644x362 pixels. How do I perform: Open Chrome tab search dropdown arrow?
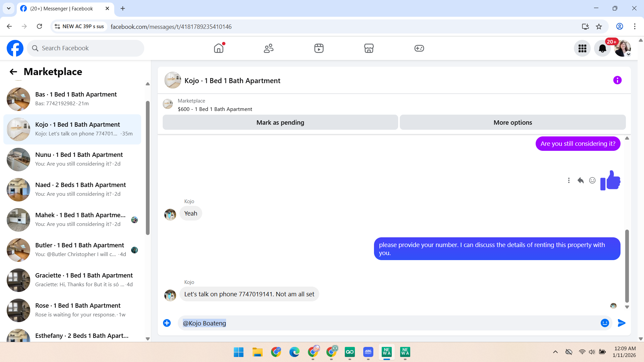(x=9, y=8)
